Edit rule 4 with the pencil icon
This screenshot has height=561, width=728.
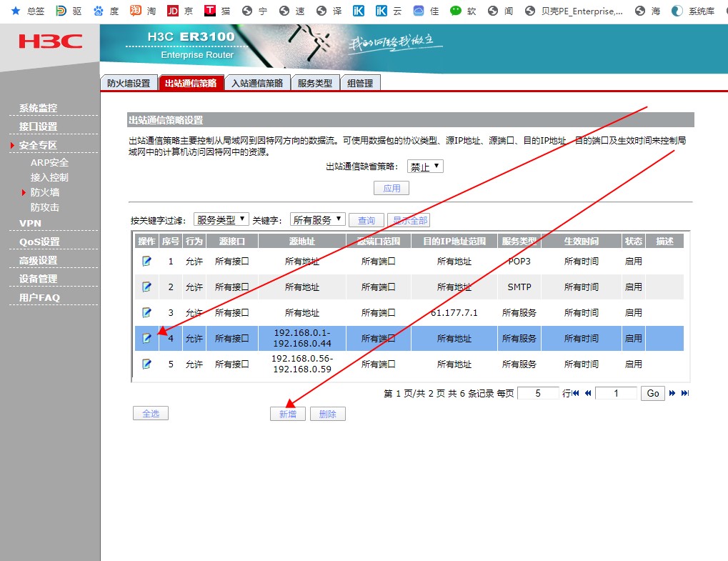pos(146,338)
